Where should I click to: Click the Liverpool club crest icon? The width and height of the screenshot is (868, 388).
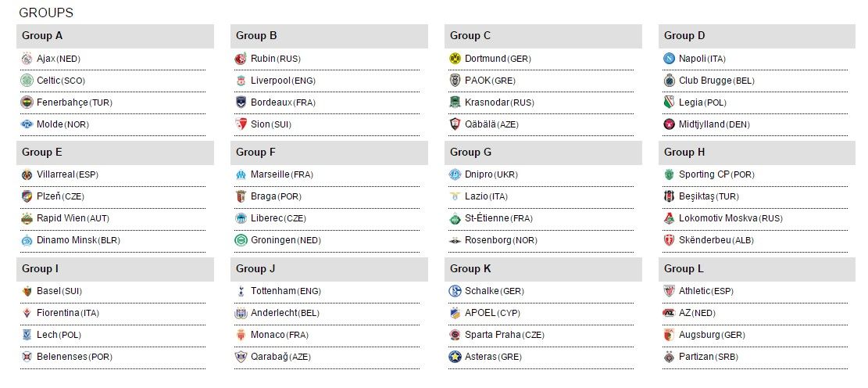(241, 81)
